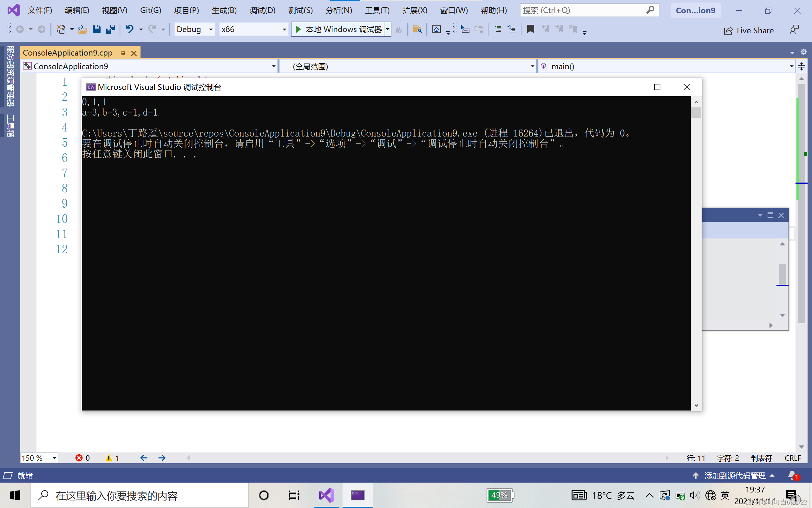Click the yellow warning count indicator
This screenshot has height=508, width=812.
click(112, 458)
